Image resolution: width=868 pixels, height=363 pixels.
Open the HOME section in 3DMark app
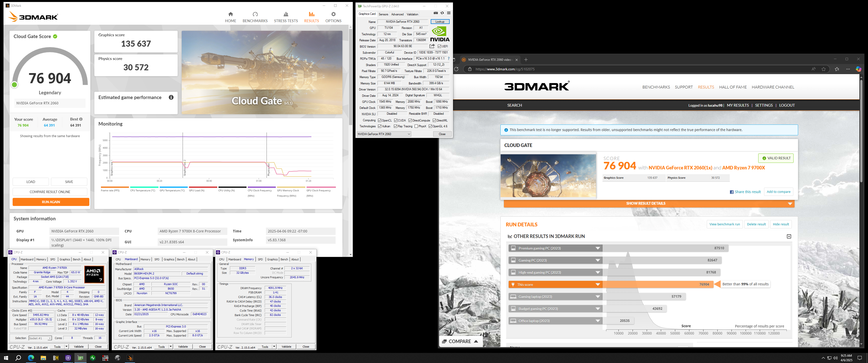tap(230, 17)
